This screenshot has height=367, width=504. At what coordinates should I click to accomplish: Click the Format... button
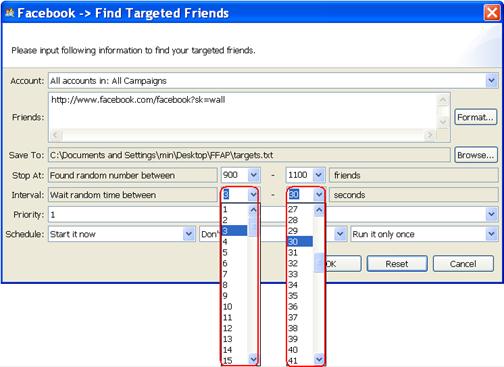(x=475, y=117)
